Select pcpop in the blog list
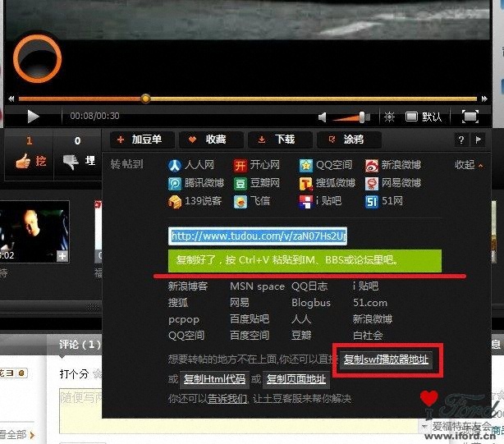This screenshot has width=504, height=444. click(184, 320)
